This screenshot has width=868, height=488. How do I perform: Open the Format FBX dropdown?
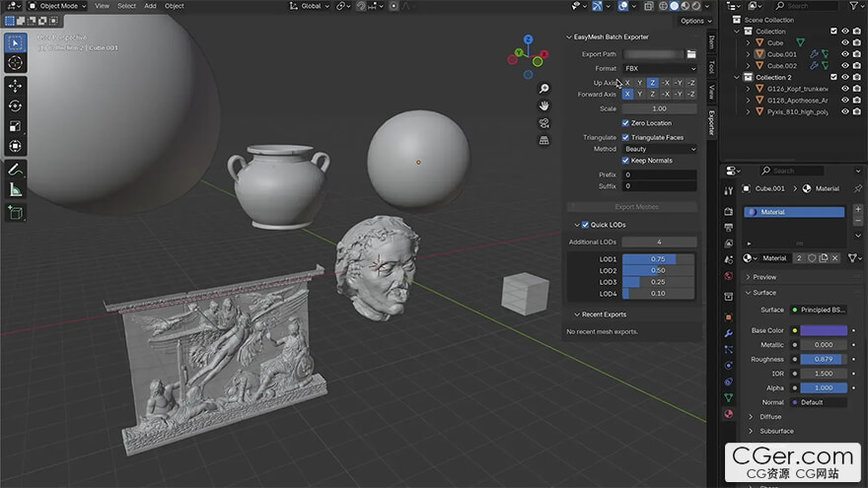(x=659, y=68)
